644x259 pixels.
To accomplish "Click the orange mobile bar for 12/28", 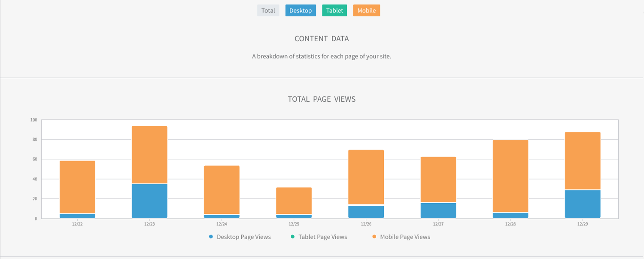I will click(x=510, y=176).
